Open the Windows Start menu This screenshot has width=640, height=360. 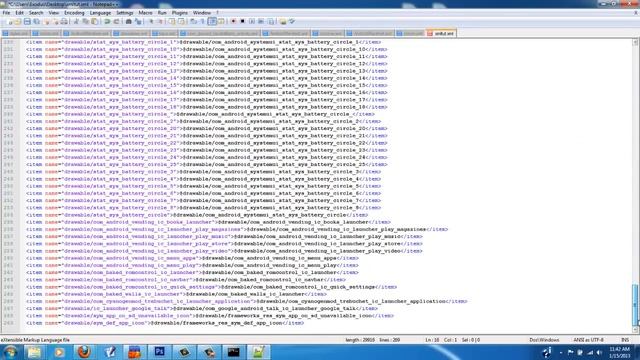[x=10, y=352]
